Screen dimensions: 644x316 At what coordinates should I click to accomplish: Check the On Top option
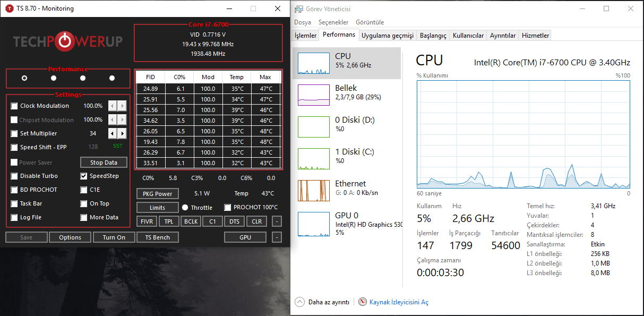tap(84, 203)
